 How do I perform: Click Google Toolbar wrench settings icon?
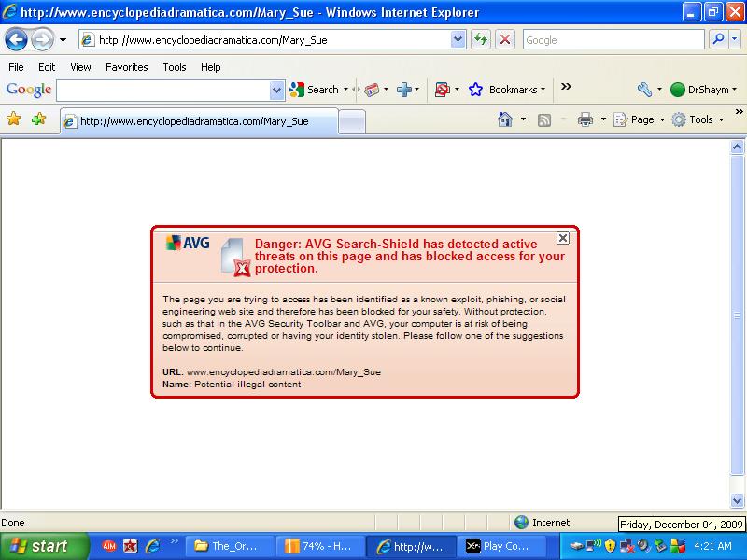coord(644,90)
